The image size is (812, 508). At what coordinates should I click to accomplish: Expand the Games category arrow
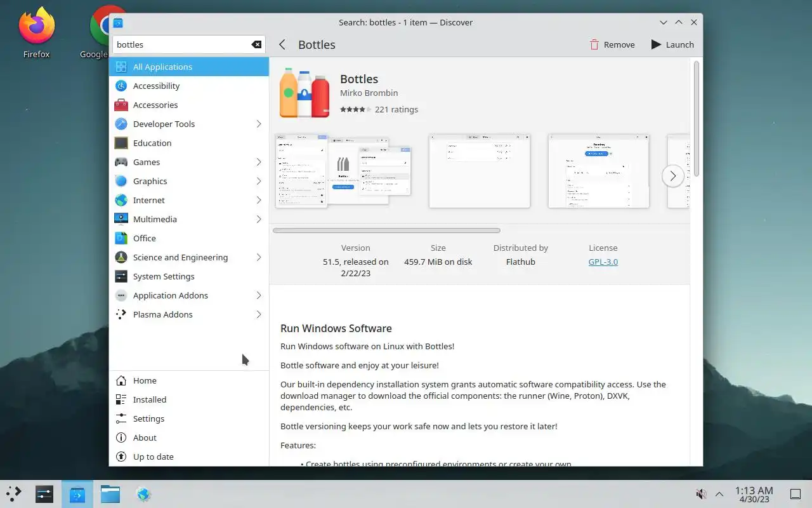[x=259, y=162]
